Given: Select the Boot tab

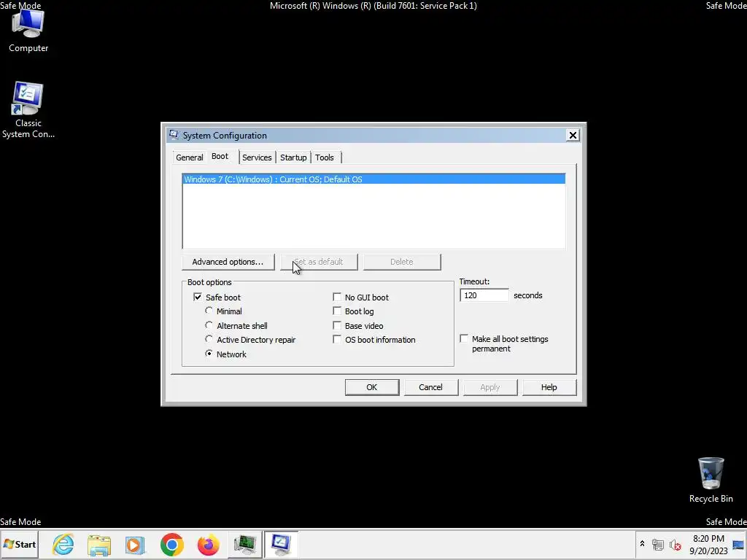Looking at the screenshot, I should pyautogui.click(x=220, y=157).
